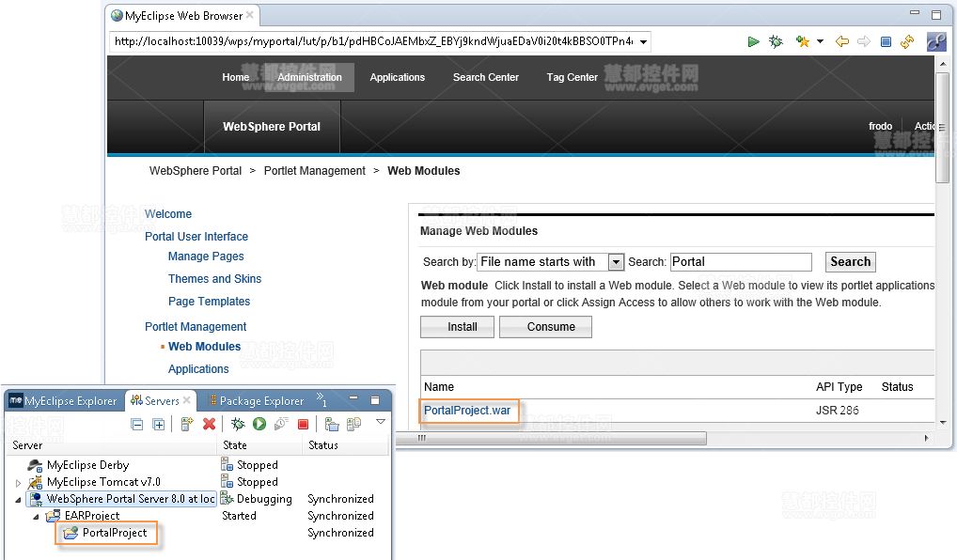957x560 pixels.
Task: Switch to Package Explorer tab
Action: pos(257,401)
